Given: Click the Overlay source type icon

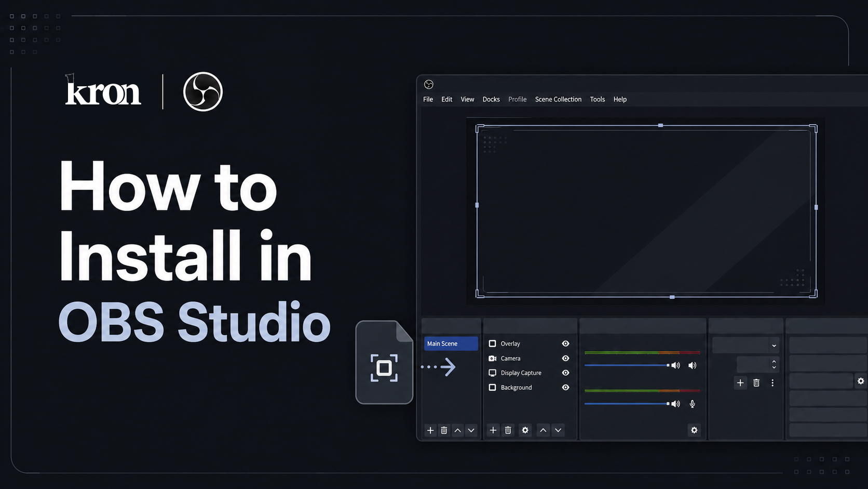Looking at the screenshot, I should tap(492, 343).
